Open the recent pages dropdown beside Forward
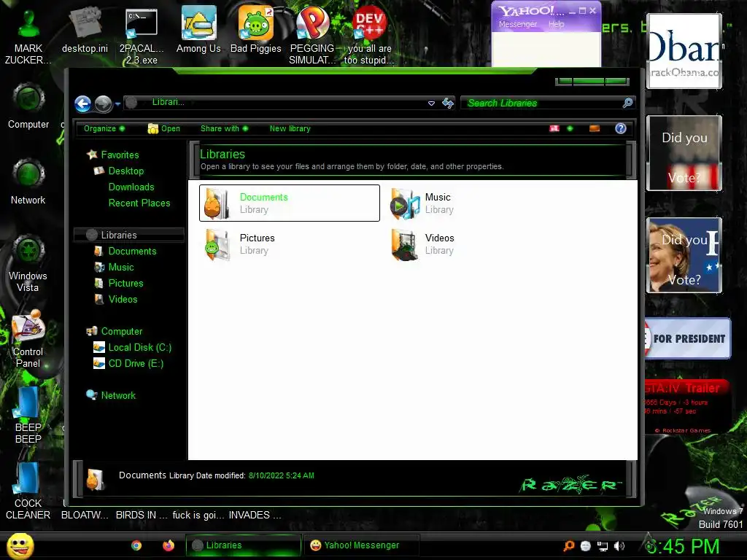Screen dimensions: 747x560 click(x=117, y=104)
